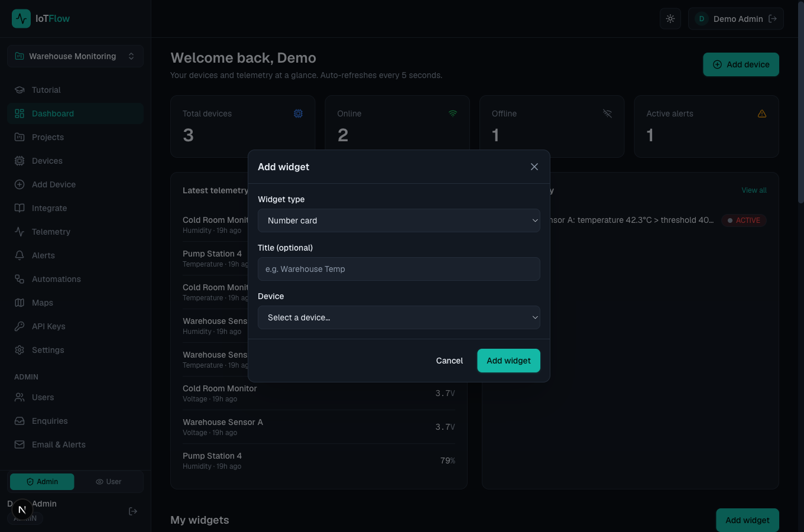Click the round N badge at bottom left
804x532 pixels.
22,510
